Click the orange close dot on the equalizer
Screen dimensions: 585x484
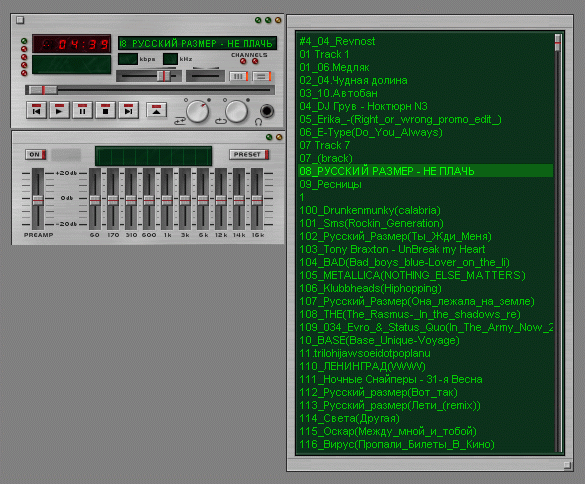[279, 137]
